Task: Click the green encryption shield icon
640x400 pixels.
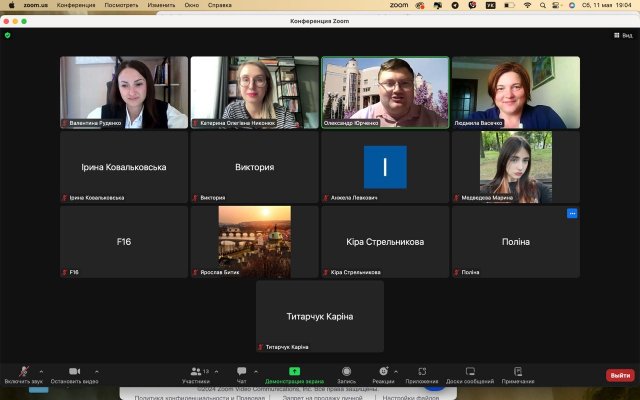Action: point(8,35)
